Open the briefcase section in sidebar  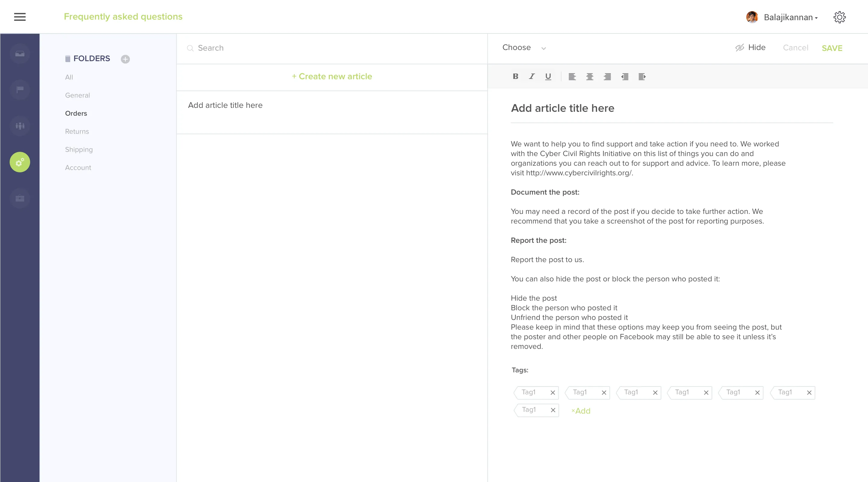[x=20, y=198]
